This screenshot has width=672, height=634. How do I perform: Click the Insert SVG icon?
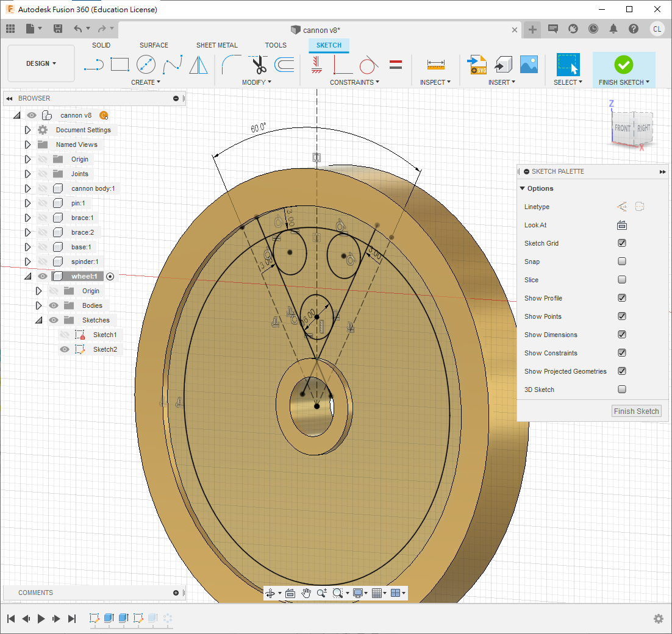click(476, 64)
